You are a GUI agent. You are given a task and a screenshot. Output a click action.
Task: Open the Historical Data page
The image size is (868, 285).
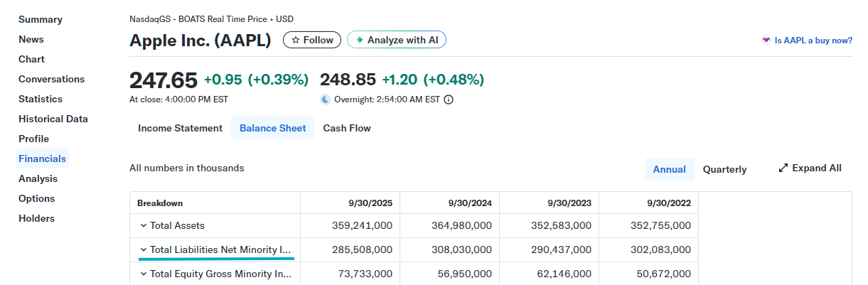click(x=53, y=119)
